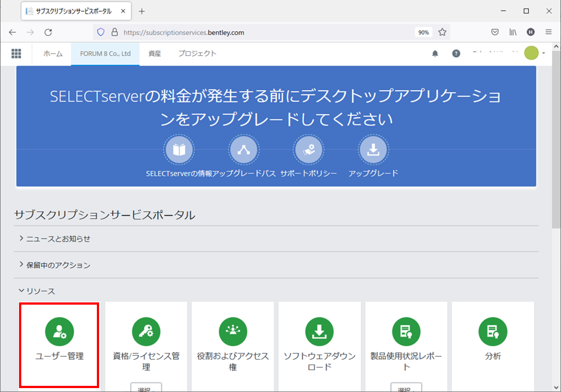Click サポートポリシー hand icon

308,150
